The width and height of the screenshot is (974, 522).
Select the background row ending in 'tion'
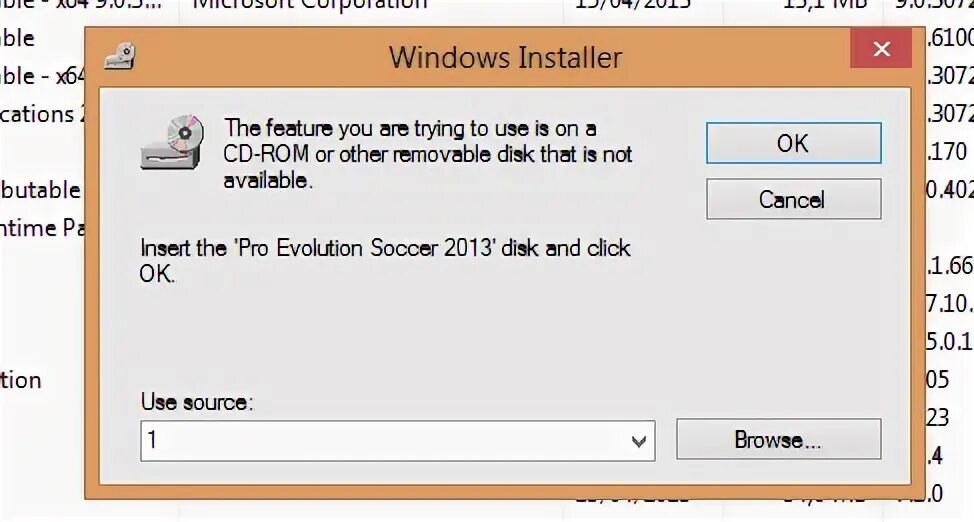[20, 380]
